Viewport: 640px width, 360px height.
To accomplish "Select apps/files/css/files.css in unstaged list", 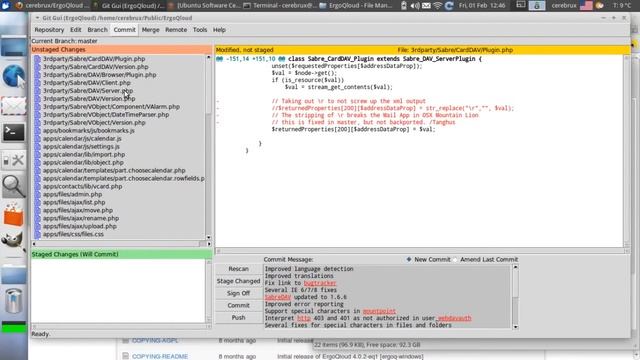I will [x=73, y=234].
